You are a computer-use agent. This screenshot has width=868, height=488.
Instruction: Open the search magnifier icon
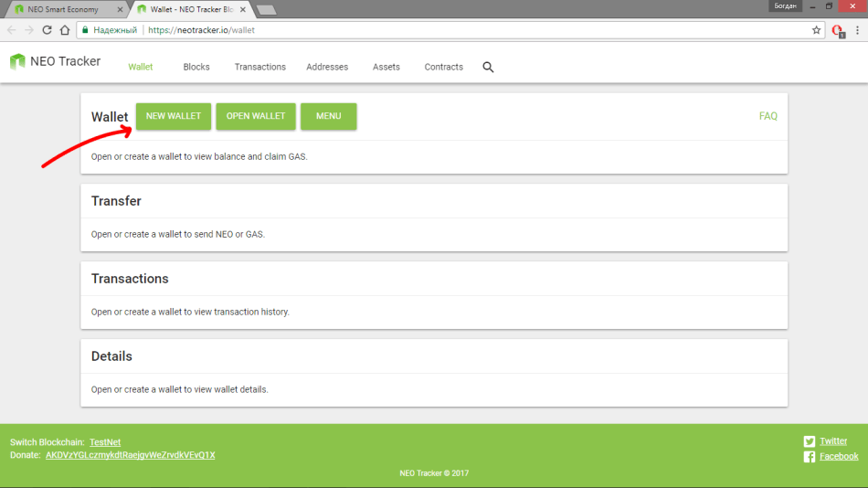488,67
